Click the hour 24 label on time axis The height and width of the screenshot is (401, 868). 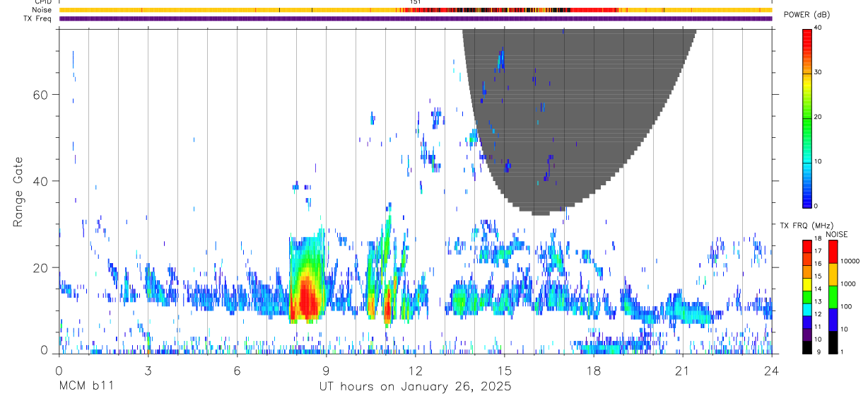(771, 370)
